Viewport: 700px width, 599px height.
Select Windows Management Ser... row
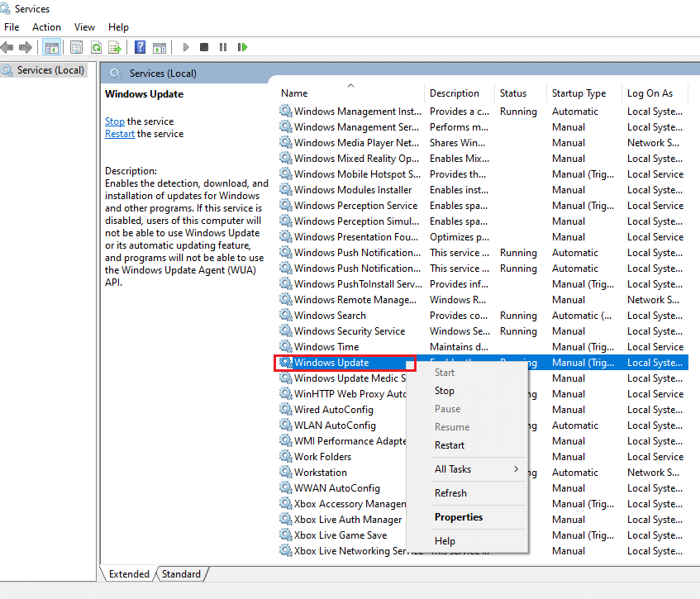tap(481, 126)
